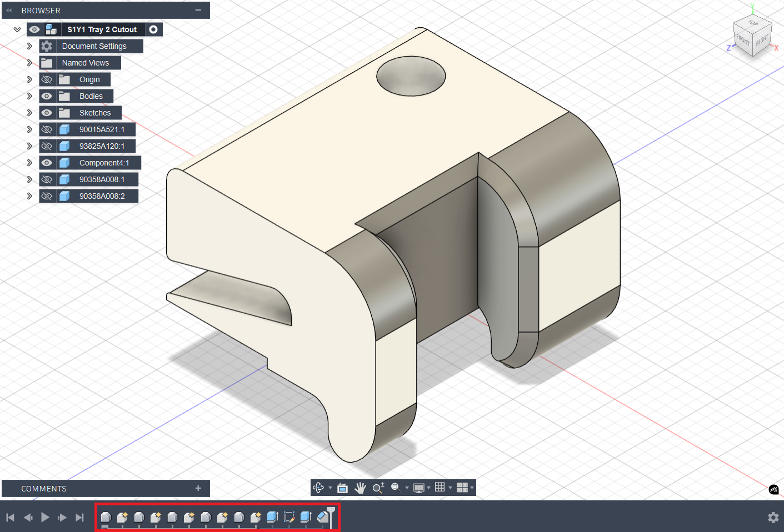Viewport: 784px width, 532px height.
Task: Activate the Pan hand tool
Action: (x=360, y=488)
